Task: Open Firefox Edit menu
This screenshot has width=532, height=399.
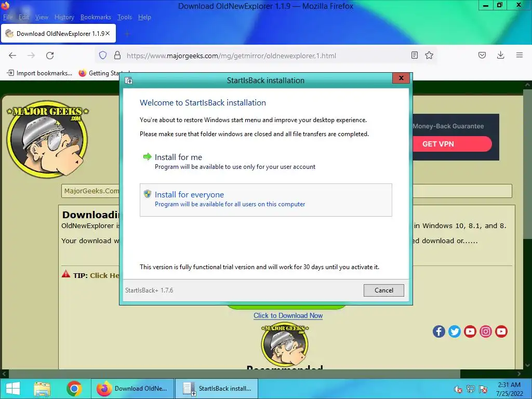Action: tap(23, 17)
